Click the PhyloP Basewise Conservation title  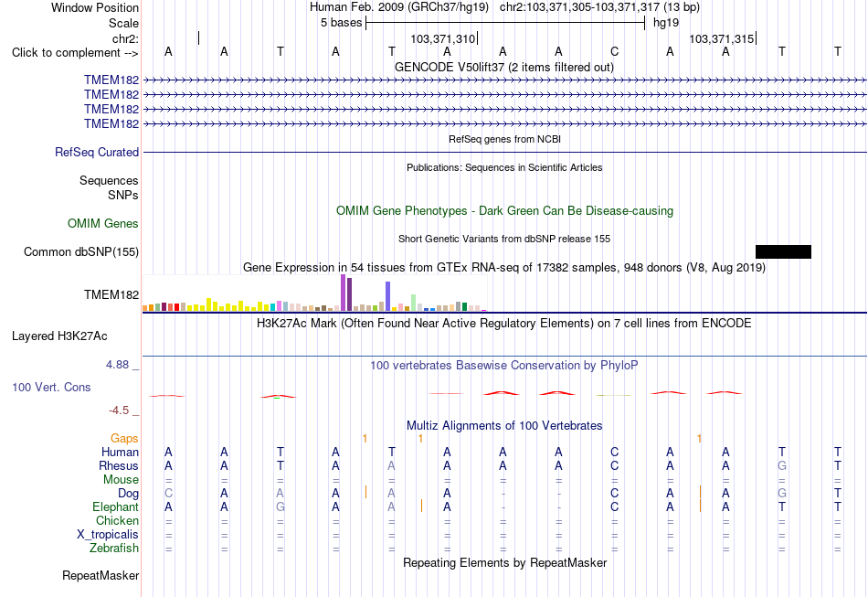(504, 366)
